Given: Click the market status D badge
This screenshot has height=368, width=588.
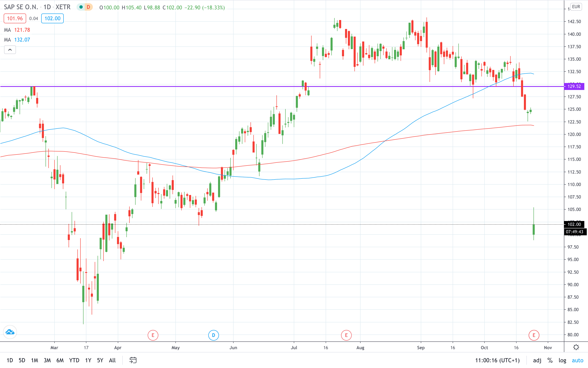Looking at the screenshot, I should 88,7.
